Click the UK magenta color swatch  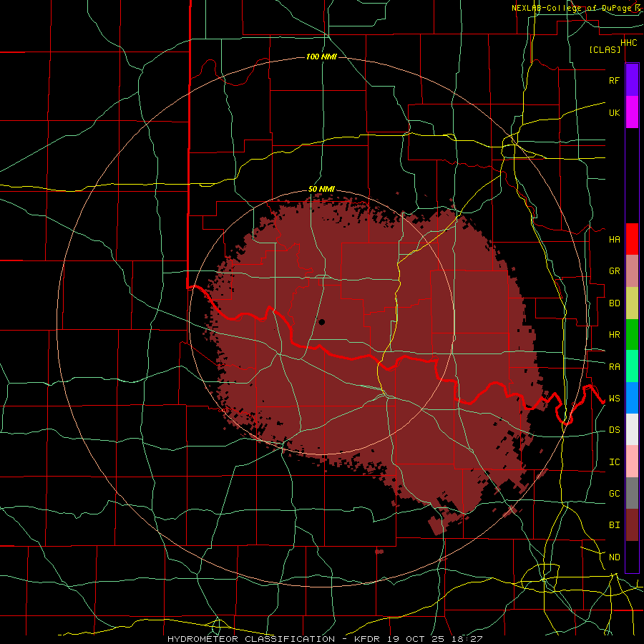pos(632,112)
